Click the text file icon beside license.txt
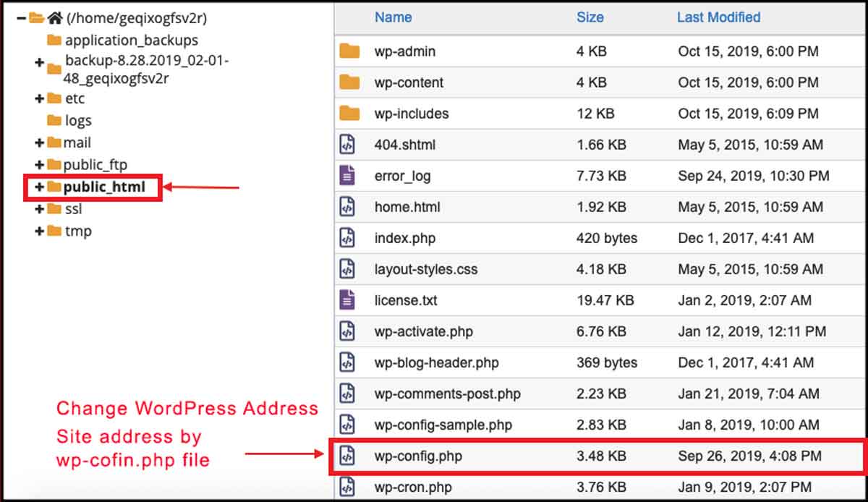The width and height of the screenshot is (868, 502). coord(348,300)
